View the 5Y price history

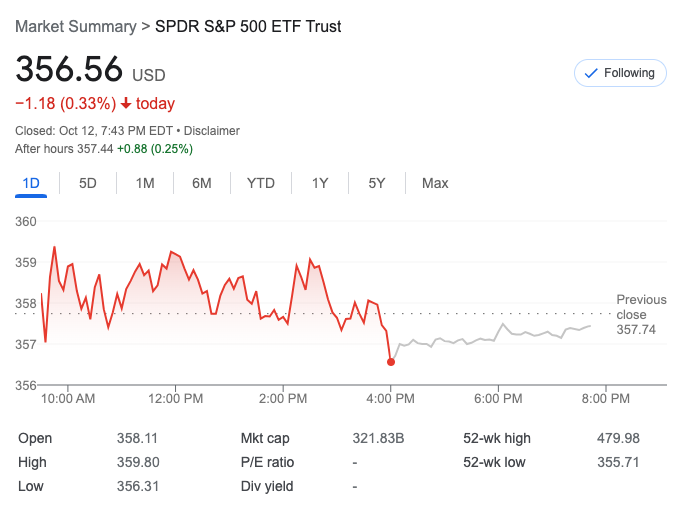pos(377,183)
